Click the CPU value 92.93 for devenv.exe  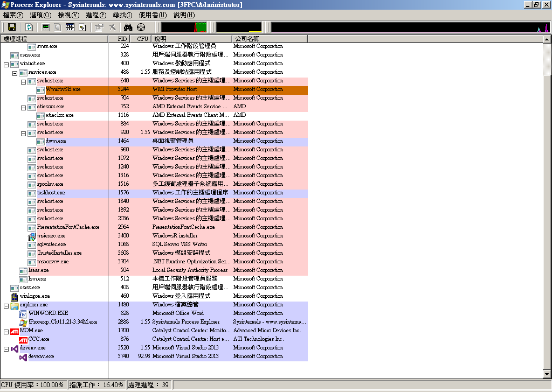pyautogui.click(x=143, y=356)
